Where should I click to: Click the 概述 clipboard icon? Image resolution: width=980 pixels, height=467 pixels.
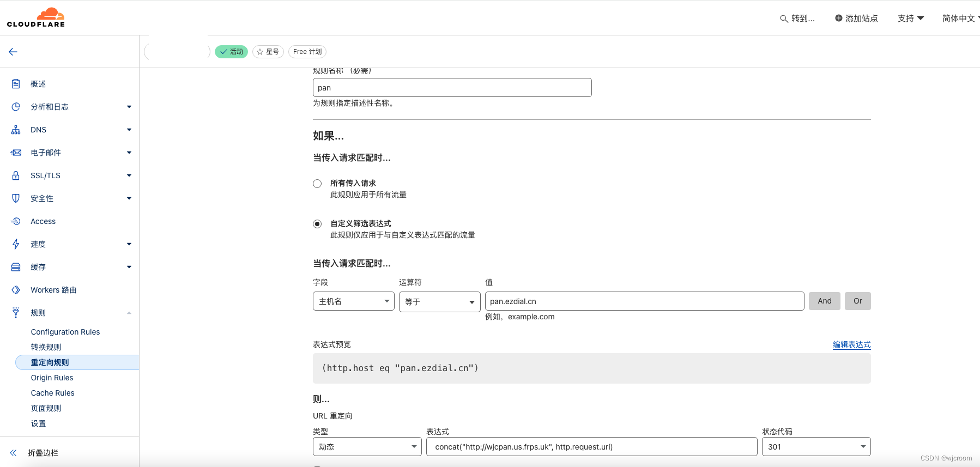click(x=16, y=84)
